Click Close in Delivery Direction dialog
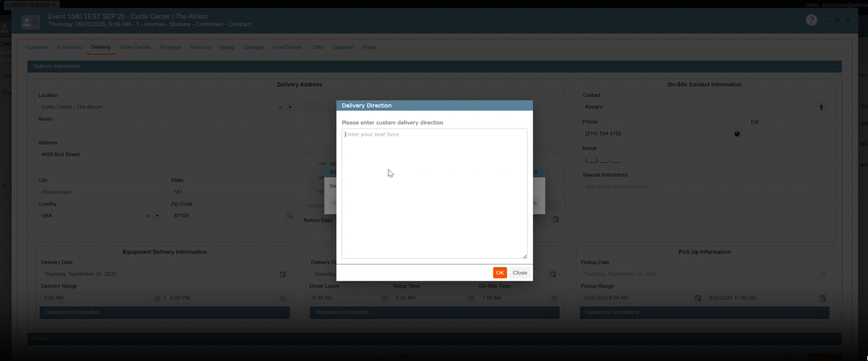This screenshot has height=361, width=868. 520,273
